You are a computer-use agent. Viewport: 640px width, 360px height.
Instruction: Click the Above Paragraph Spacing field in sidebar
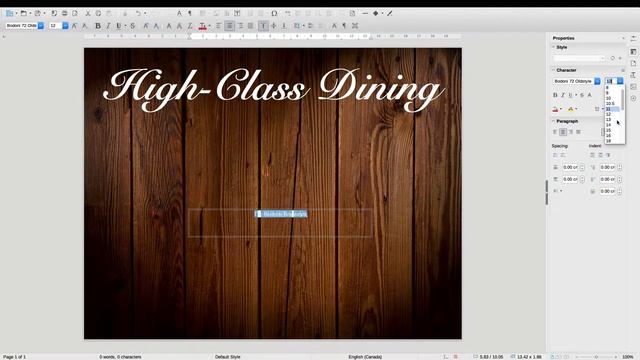click(x=571, y=167)
